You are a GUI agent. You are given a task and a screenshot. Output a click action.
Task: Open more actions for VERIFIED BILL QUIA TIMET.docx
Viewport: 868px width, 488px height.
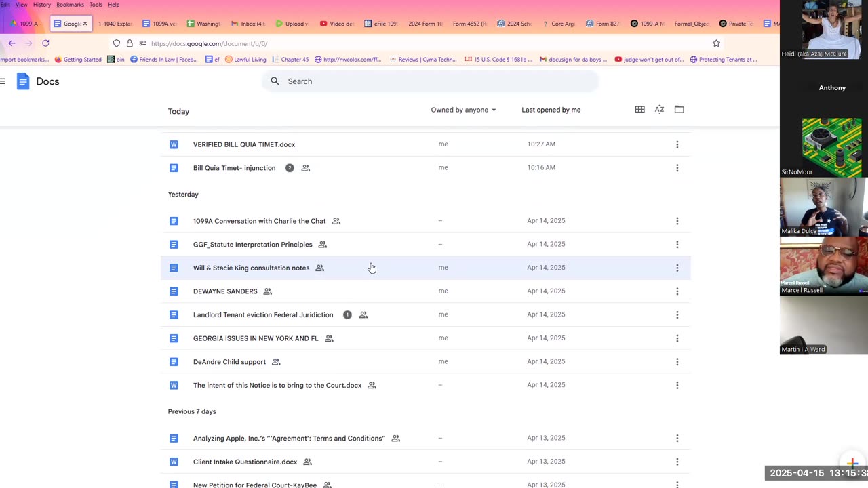click(x=677, y=144)
